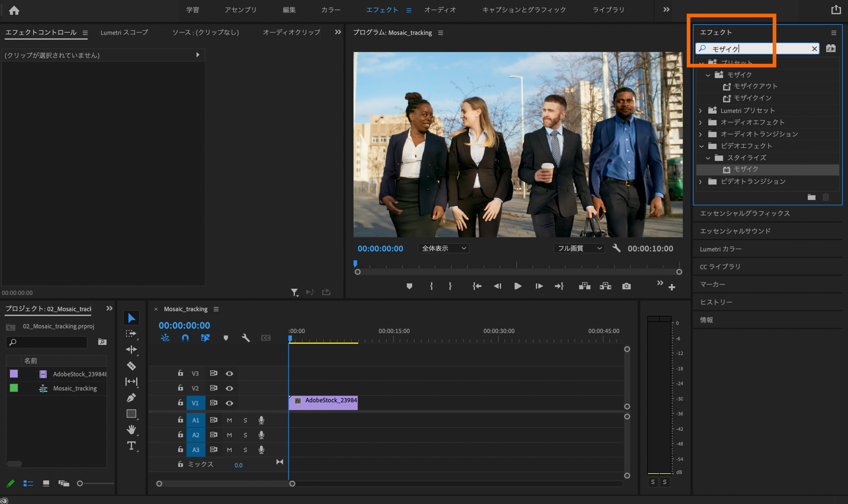Select the Hand tool
Viewport: 848px width, 504px height.
(131, 429)
